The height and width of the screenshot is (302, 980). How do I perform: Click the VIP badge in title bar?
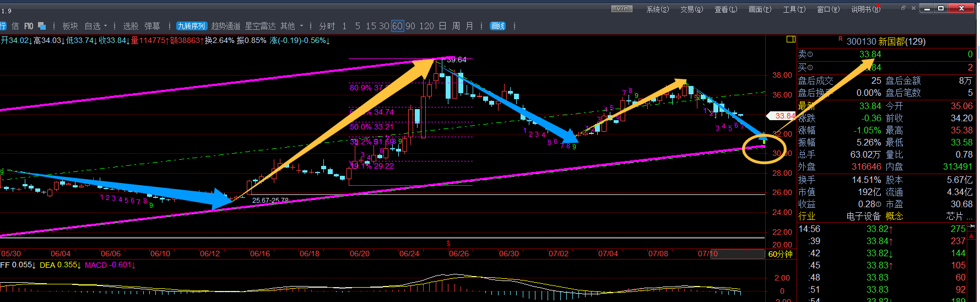(x=622, y=9)
